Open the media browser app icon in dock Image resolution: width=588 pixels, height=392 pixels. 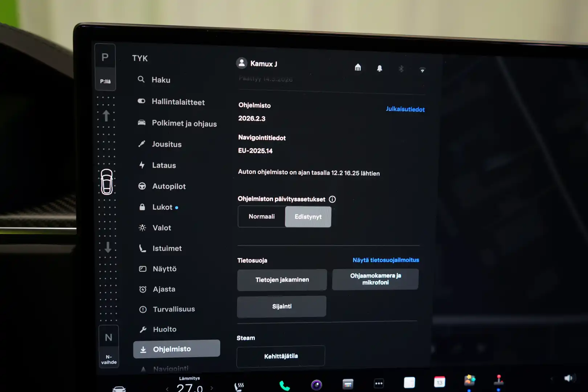[x=348, y=384]
